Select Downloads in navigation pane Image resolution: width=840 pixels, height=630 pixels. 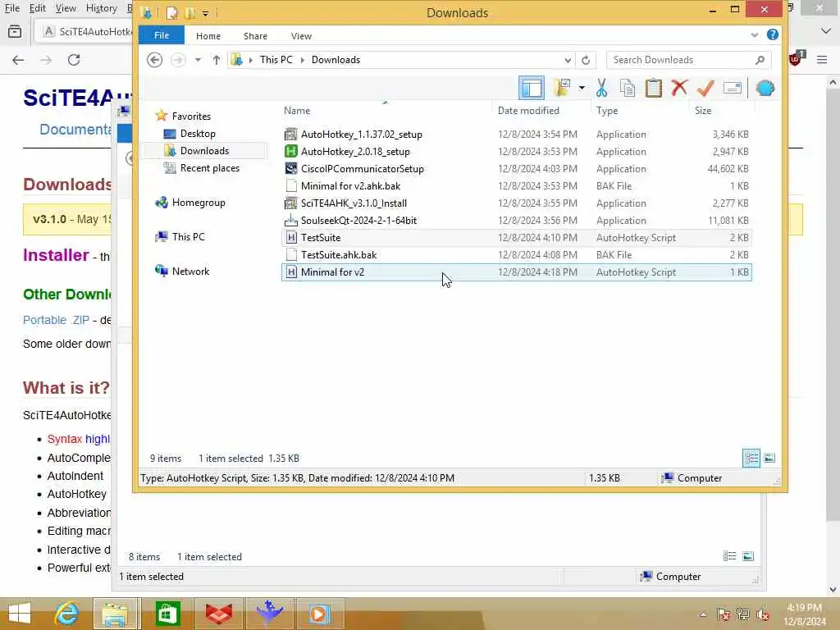pyautogui.click(x=204, y=151)
